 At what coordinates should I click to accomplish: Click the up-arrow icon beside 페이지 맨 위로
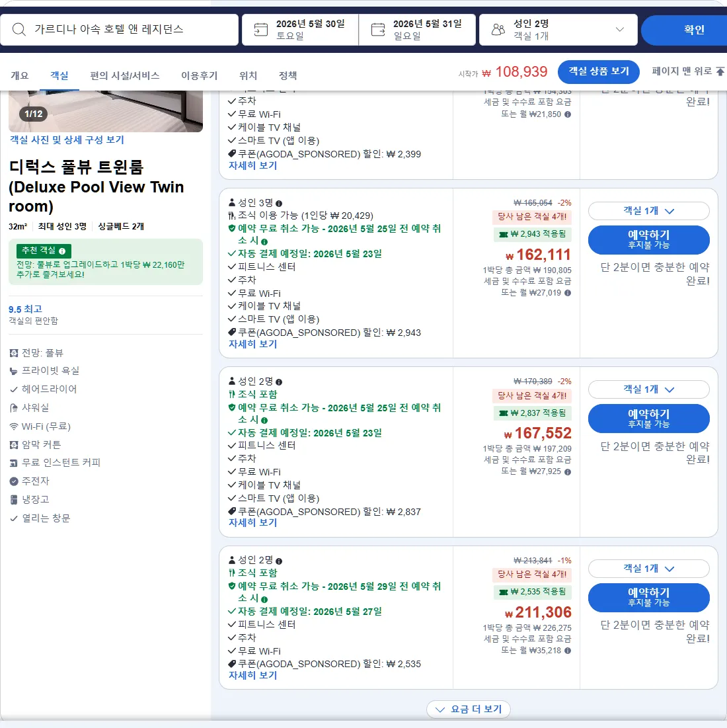[x=720, y=71]
